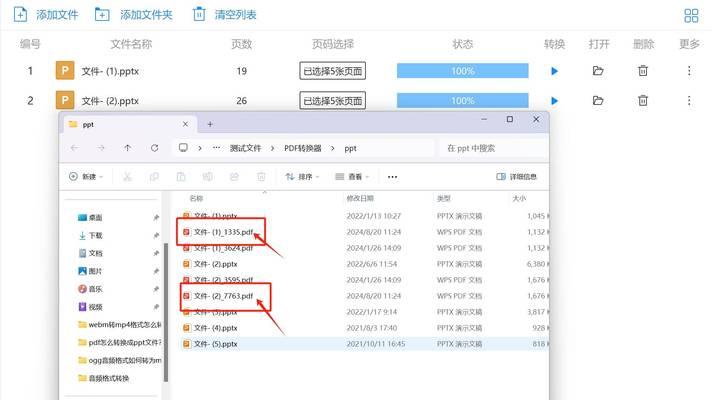
Task: Select file 文件- (4).pptx
Action: tap(216, 328)
